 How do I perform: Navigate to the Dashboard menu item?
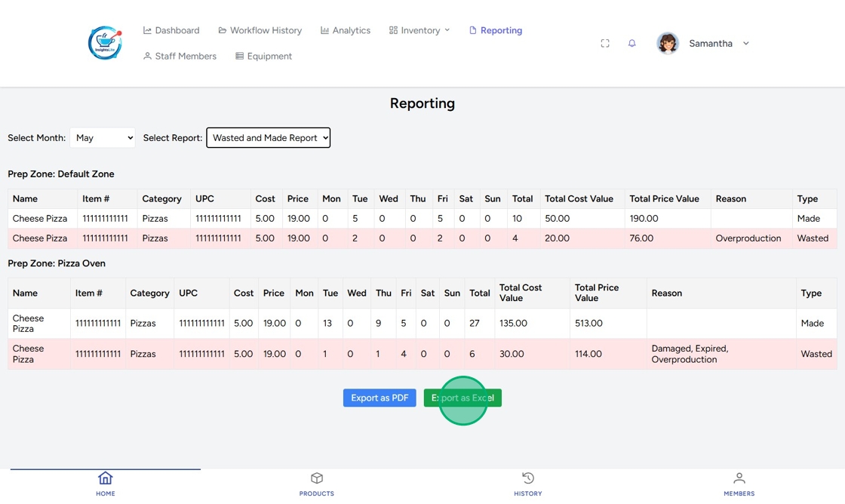click(x=171, y=31)
